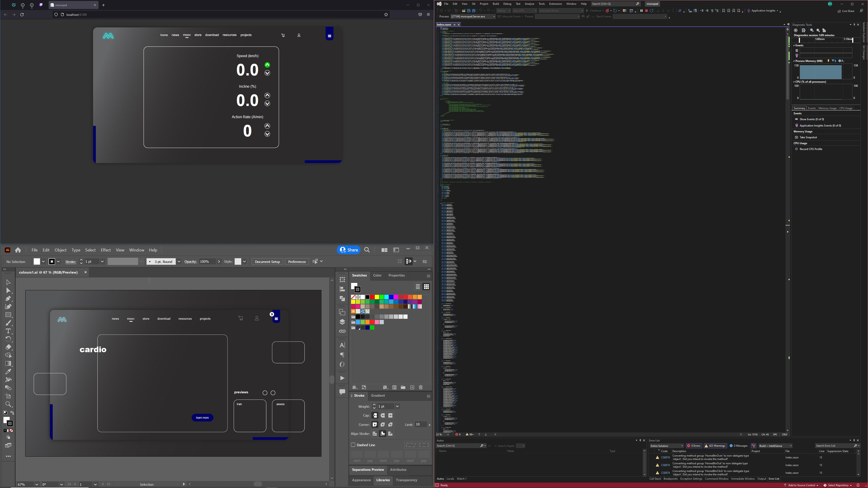Pause debugging with Break All icon
Image resolution: width=868 pixels, height=488 pixels.
[x=641, y=10]
